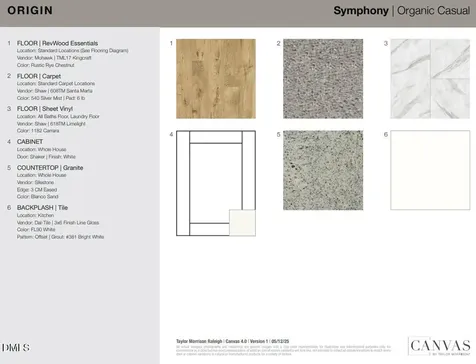Click Color: Blanco Sand
This screenshot has height=364, width=476.
[x=37, y=197]
